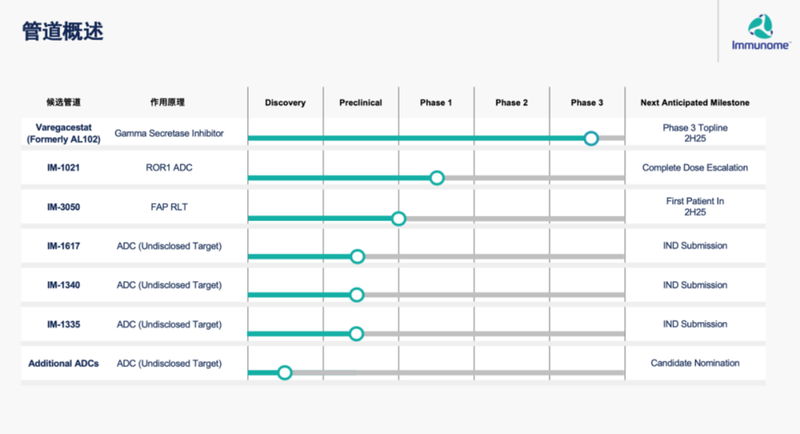The width and height of the screenshot is (800, 434).
Task: Click the IM-1340 progress circle marker
Action: click(x=357, y=295)
